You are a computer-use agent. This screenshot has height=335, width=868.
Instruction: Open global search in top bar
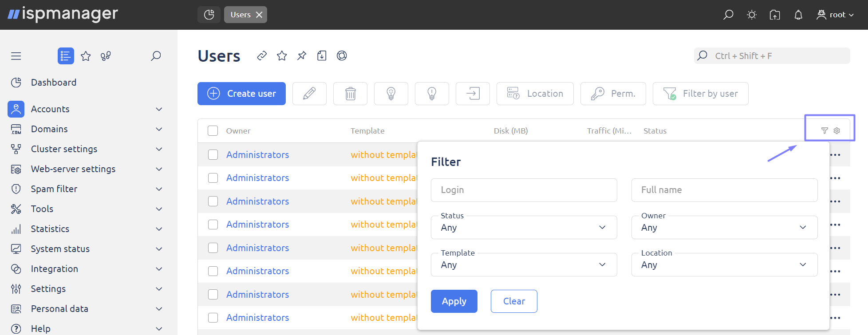(x=728, y=15)
